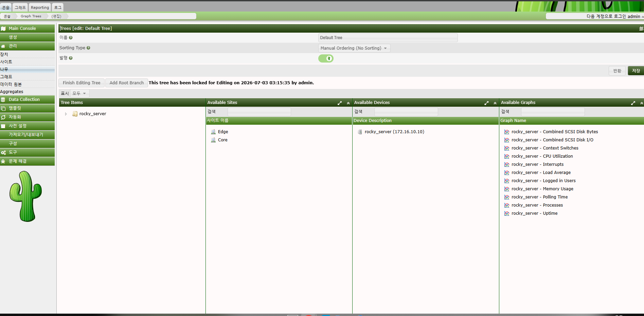Click the graph icon beside Memory Usage
This screenshot has width=644, height=316.
coord(507,189)
